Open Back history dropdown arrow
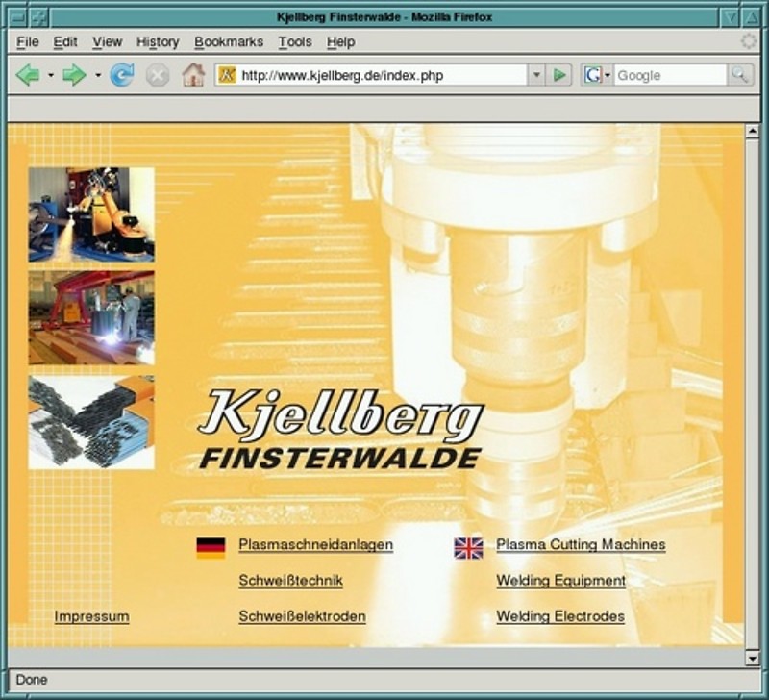 click(51, 76)
